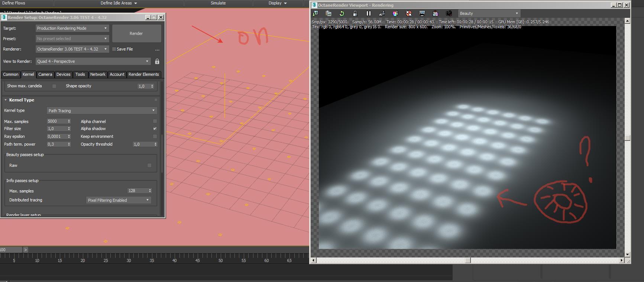
Task: Enable the Raw beauty passes checkbox
Action: pos(149,166)
